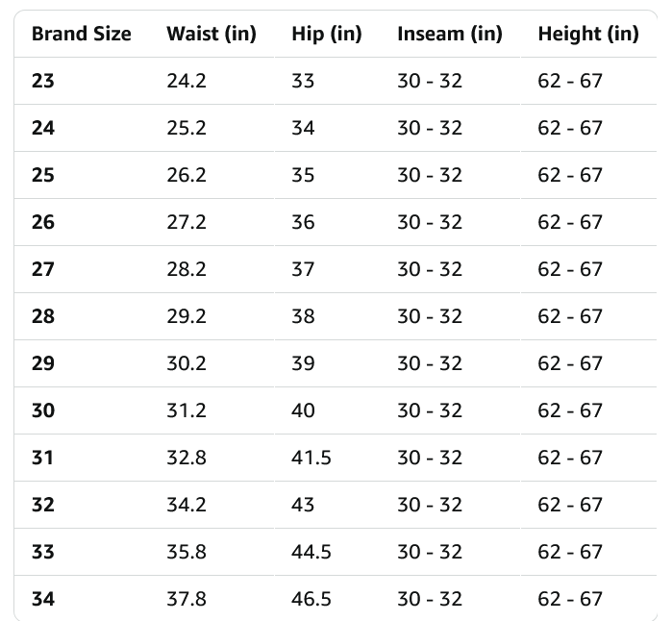Click the inseam range for size 28
Screen dimensions: 672x621
(430, 316)
